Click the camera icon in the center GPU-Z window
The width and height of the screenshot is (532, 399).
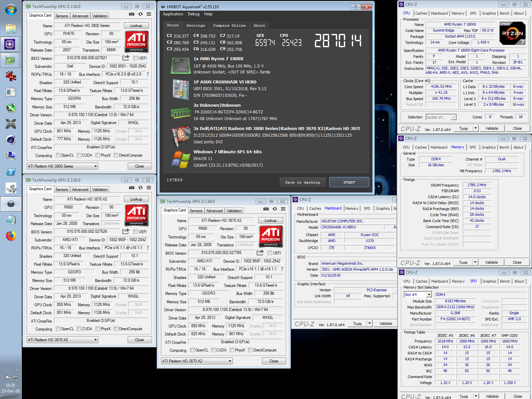point(266,209)
